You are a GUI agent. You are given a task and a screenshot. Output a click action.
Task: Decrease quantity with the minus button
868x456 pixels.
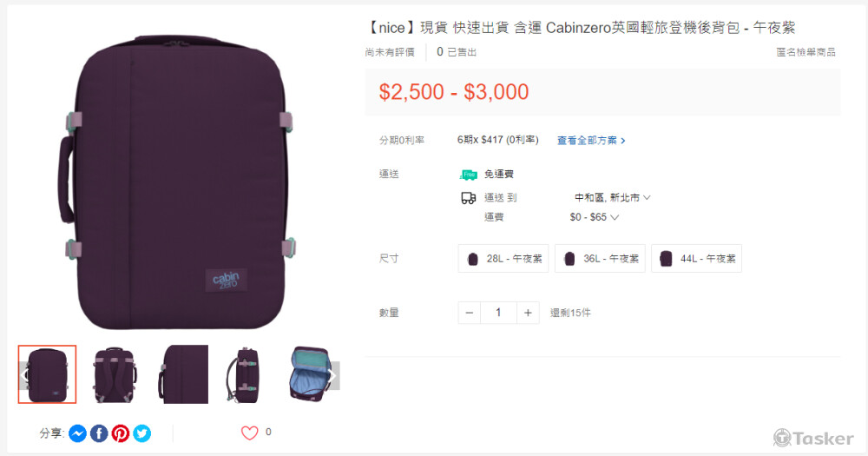click(x=470, y=313)
